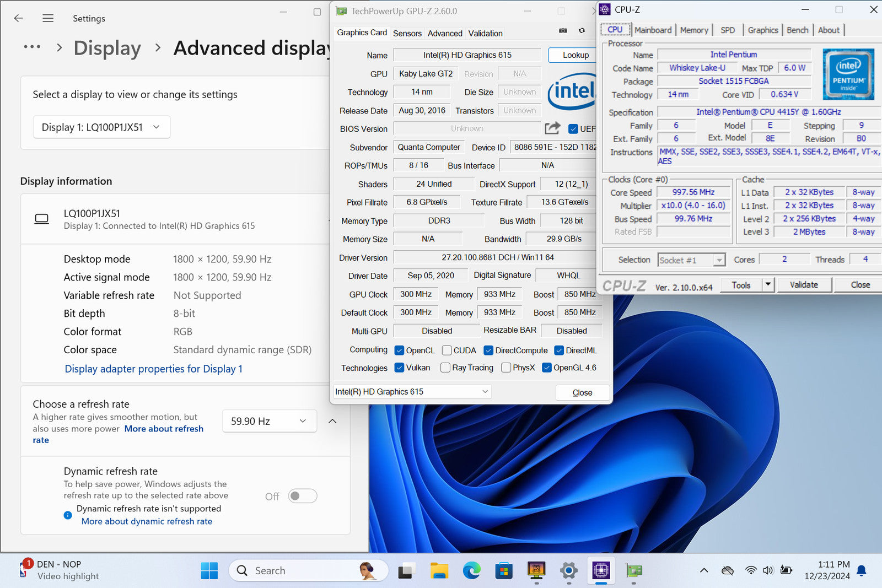Open the 59.90 Hz refresh rate dropdown
This screenshot has height=588, width=882.
pyautogui.click(x=269, y=421)
